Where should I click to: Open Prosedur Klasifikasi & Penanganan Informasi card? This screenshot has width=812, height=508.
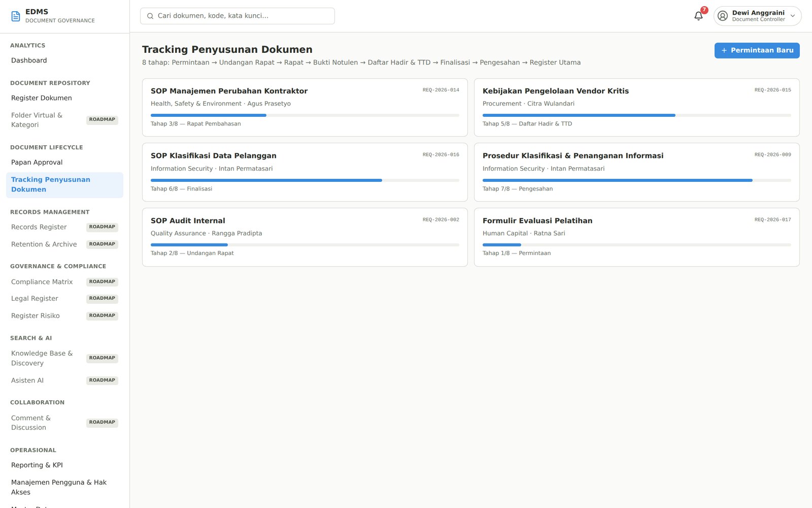(x=636, y=172)
